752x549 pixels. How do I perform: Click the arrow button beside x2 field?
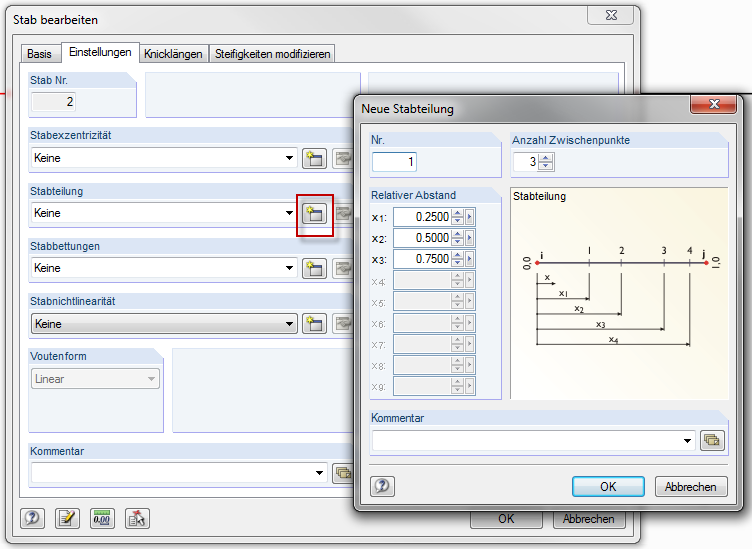[470, 238]
